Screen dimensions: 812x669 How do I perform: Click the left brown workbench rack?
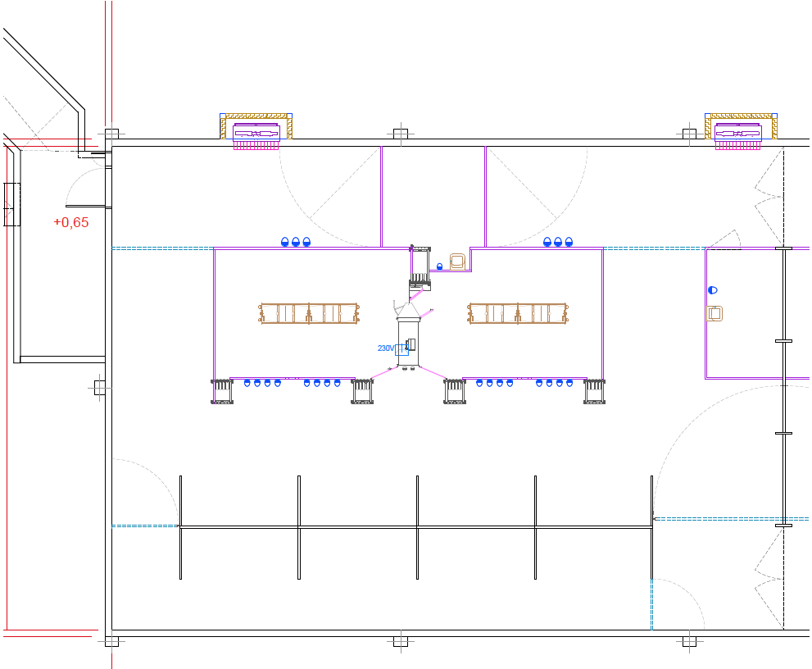(310, 313)
